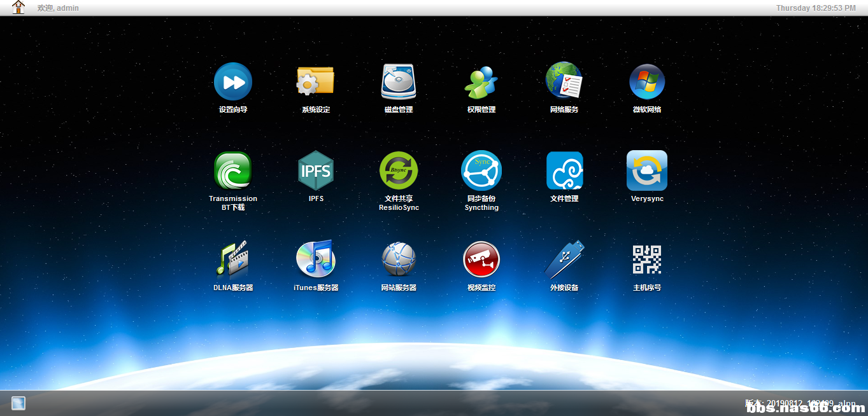Click the home icon in top bar
The image size is (868, 416).
pyautogui.click(x=18, y=8)
